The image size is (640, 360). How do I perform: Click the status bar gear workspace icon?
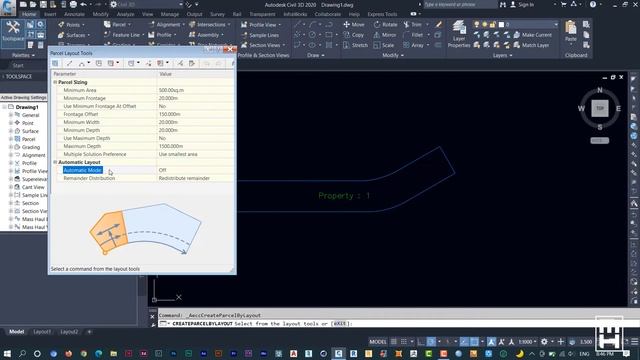point(544,342)
